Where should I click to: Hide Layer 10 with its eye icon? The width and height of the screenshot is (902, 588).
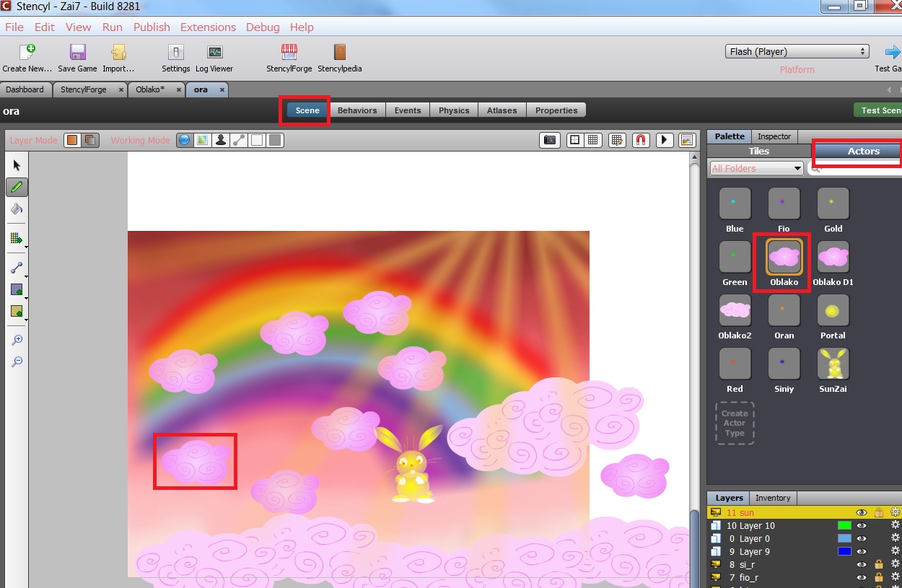(x=861, y=525)
